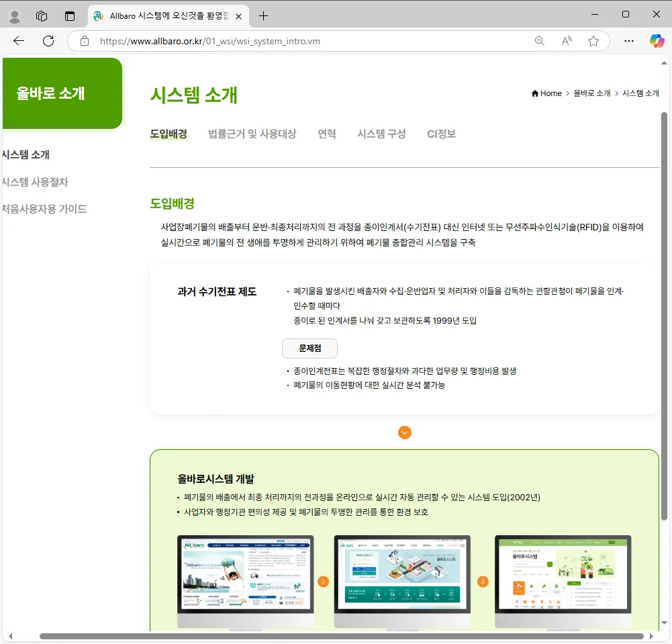Image resolution: width=672 pixels, height=644 pixels.
Task: Click the Copilot icon in the browser toolbar
Action: [656, 41]
